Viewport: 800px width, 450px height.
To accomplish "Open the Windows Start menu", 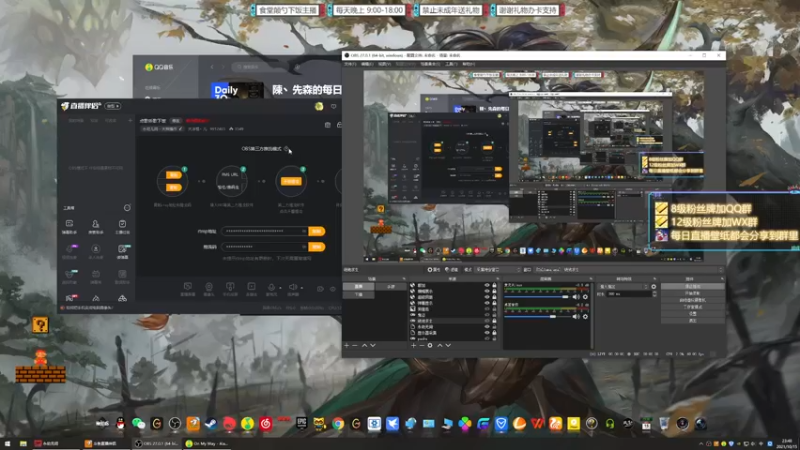I will pyautogui.click(x=7, y=444).
